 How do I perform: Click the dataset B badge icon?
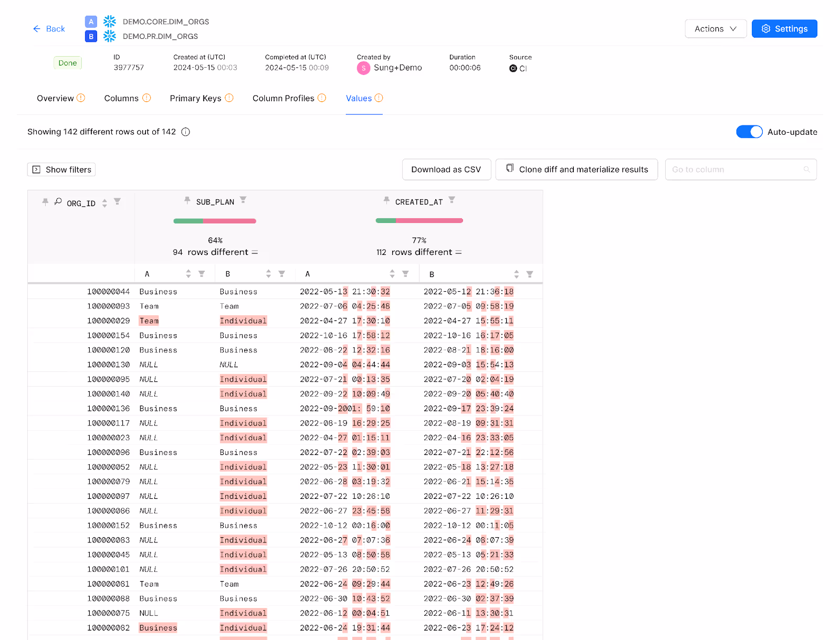91,36
